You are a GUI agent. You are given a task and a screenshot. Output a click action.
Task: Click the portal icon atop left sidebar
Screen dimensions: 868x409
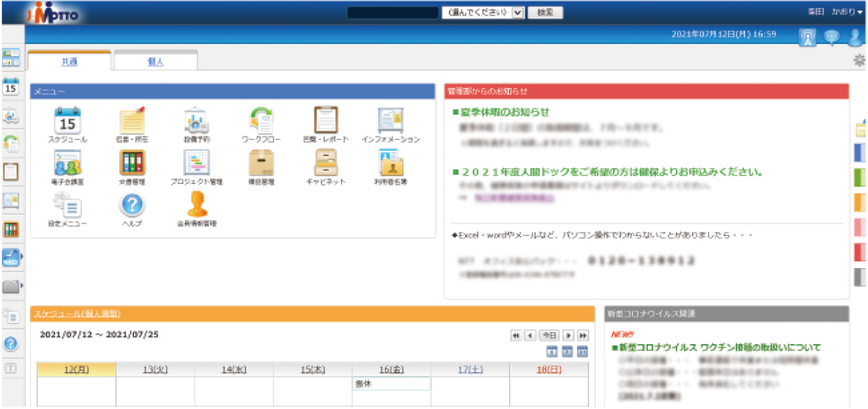(11, 58)
